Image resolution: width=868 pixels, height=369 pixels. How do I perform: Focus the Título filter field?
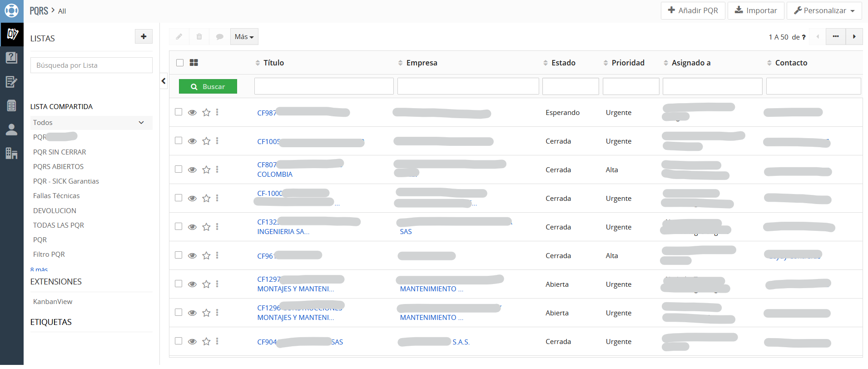click(324, 86)
